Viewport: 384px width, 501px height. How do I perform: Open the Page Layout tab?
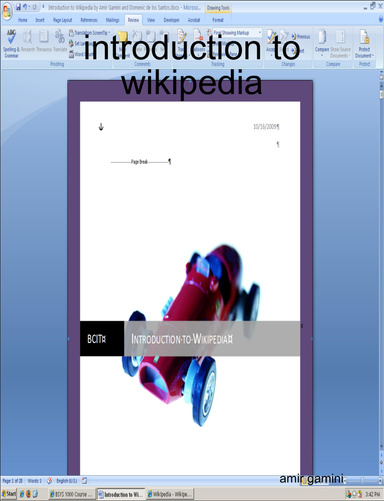click(63, 20)
